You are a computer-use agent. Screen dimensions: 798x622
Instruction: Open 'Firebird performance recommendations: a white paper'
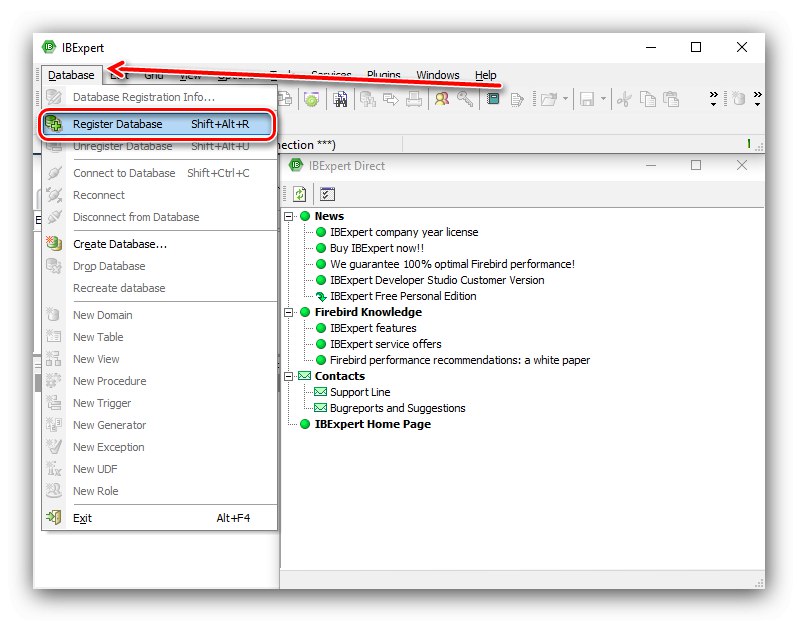coord(460,360)
